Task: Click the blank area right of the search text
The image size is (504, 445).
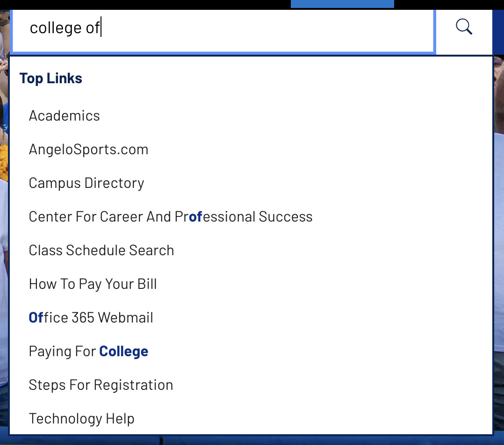Action: click(x=266, y=28)
